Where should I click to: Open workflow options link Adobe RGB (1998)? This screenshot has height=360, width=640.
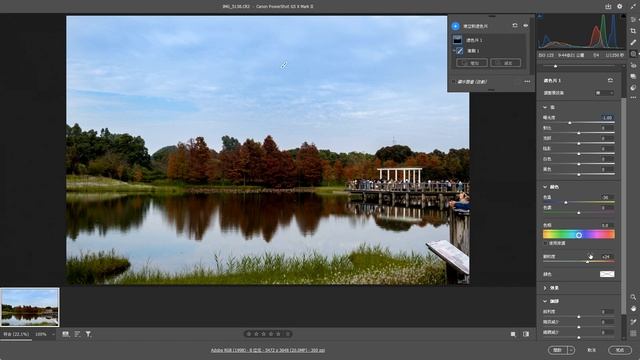point(268,350)
